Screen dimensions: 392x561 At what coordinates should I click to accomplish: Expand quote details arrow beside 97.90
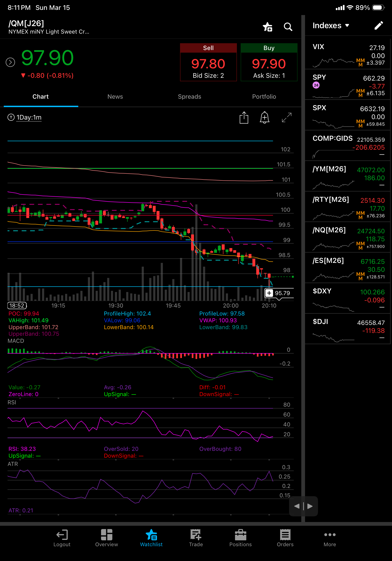pos(10,62)
